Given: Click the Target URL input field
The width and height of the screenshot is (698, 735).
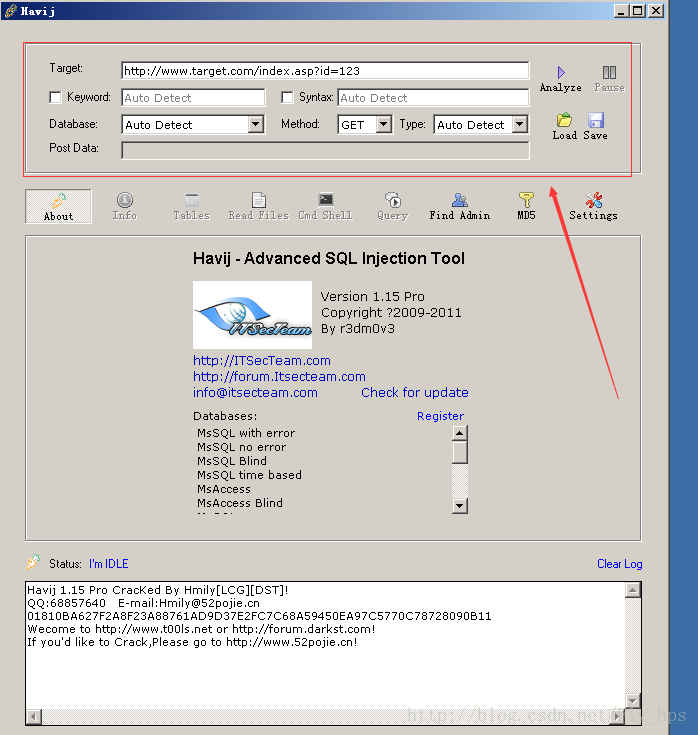Looking at the screenshot, I should [x=325, y=71].
